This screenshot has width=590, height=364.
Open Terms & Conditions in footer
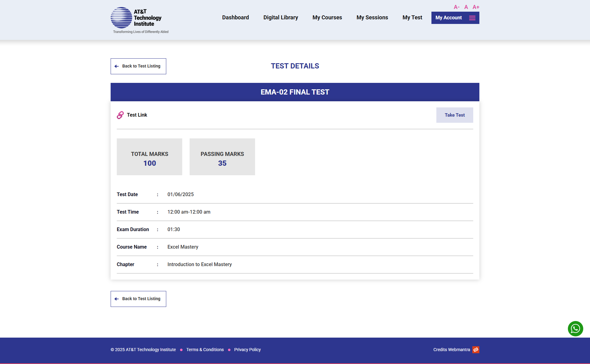205,350
